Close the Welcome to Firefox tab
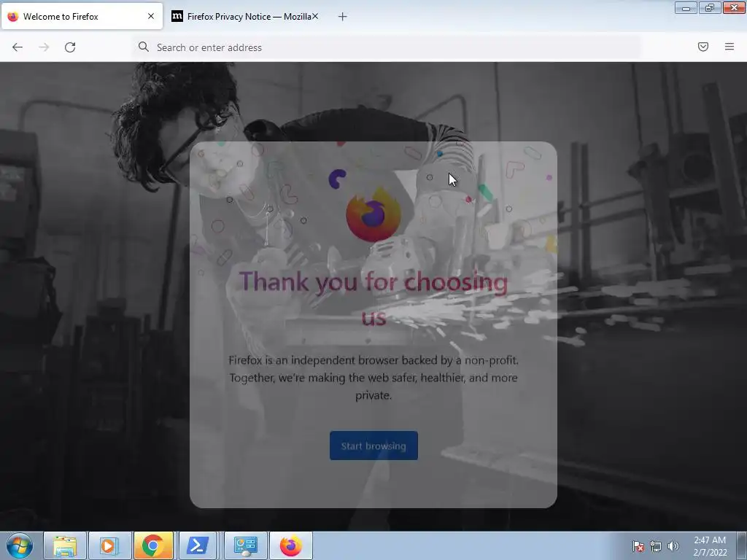This screenshot has height=560, width=747. click(x=150, y=16)
